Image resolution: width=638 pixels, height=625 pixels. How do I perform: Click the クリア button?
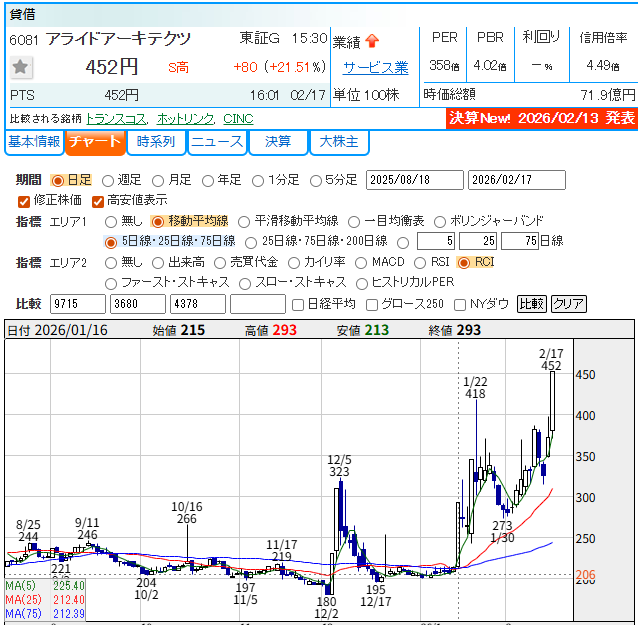coord(569,304)
